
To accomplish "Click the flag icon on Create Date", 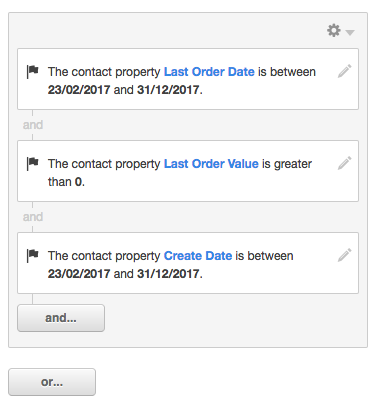I will (32, 255).
